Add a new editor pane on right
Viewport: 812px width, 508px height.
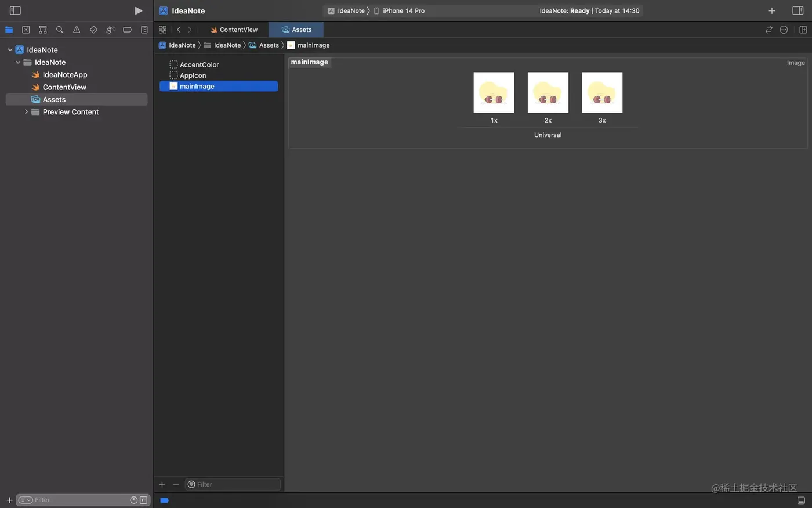click(803, 30)
